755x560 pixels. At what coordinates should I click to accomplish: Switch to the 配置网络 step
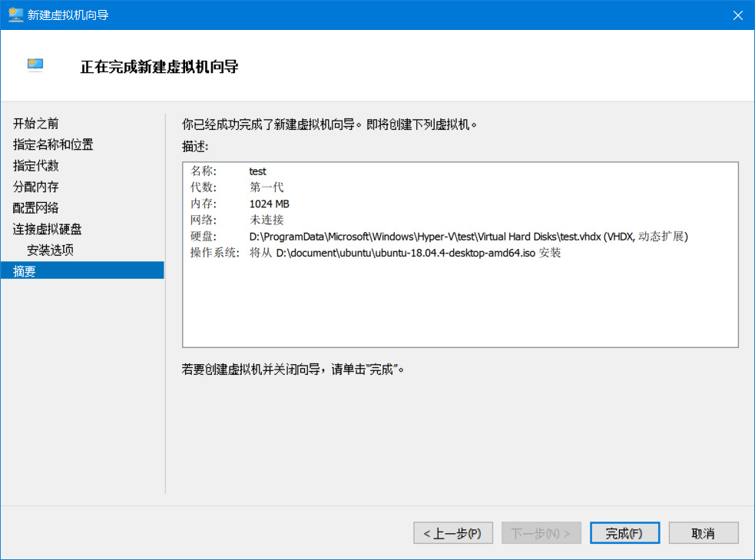pyautogui.click(x=35, y=208)
